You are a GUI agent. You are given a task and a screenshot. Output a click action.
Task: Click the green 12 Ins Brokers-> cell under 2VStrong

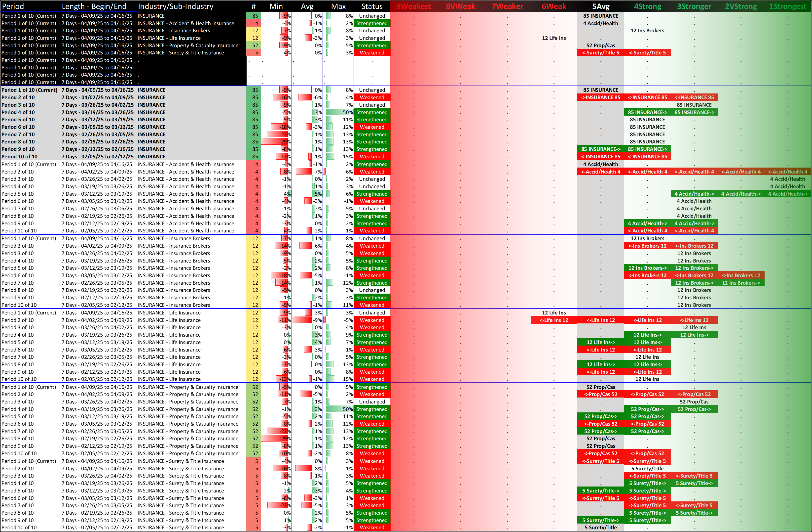[x=741, y=283]
